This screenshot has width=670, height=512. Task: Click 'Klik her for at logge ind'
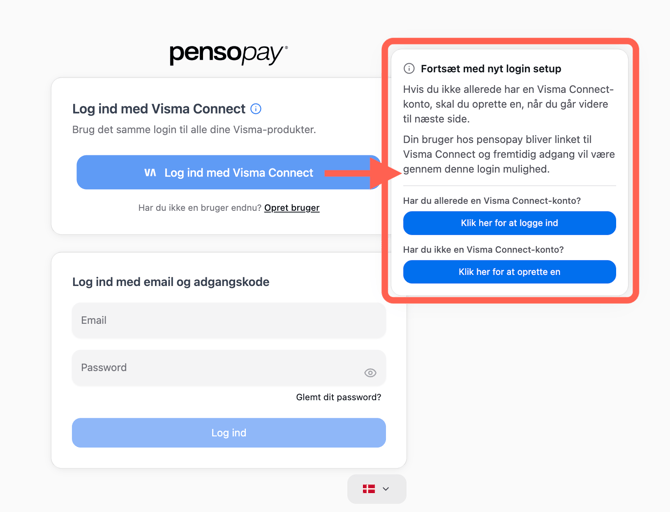click(x=509, y=223)
